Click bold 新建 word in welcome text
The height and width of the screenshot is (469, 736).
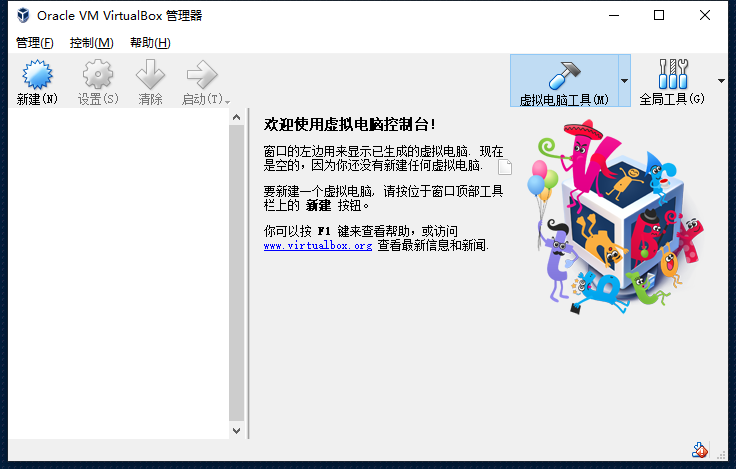318,205
